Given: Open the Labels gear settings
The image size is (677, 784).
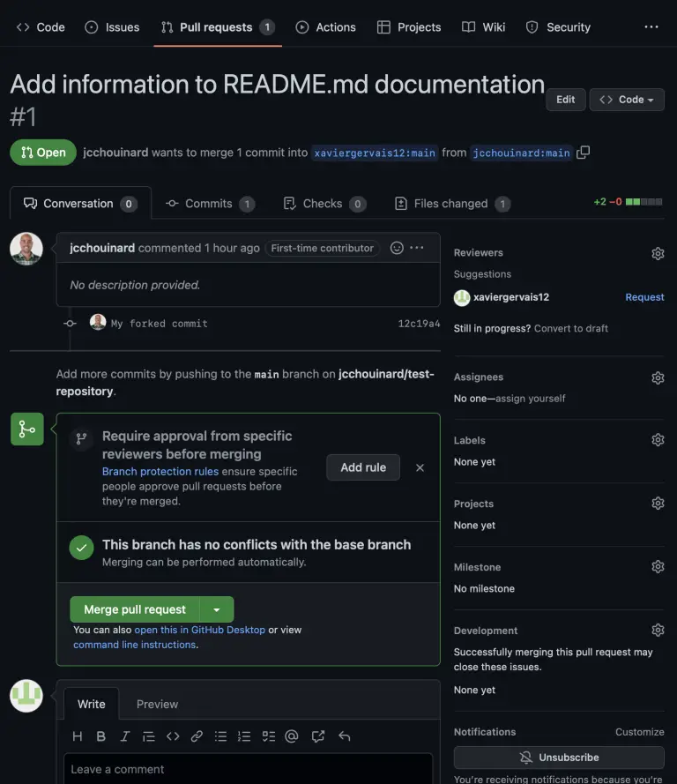Looking at the screenshot, I should [658, 440].
